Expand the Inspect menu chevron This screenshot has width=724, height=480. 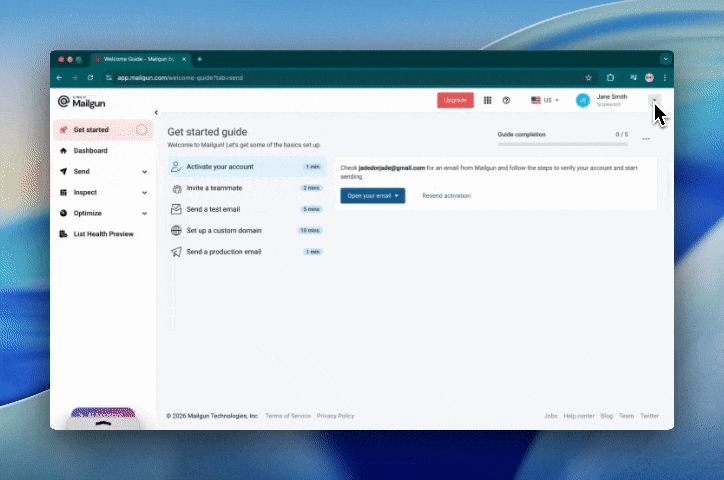pos(145,192)
